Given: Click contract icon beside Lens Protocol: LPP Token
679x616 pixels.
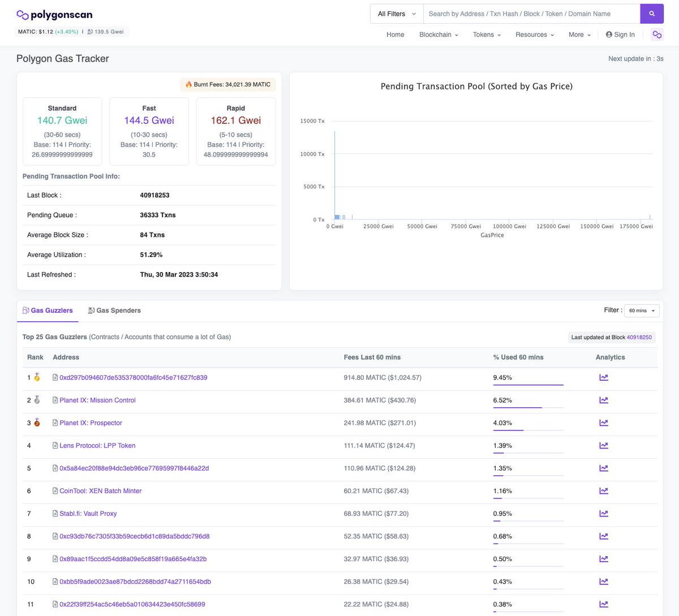Looking at the screenshot, I should [x=55, y=445].
